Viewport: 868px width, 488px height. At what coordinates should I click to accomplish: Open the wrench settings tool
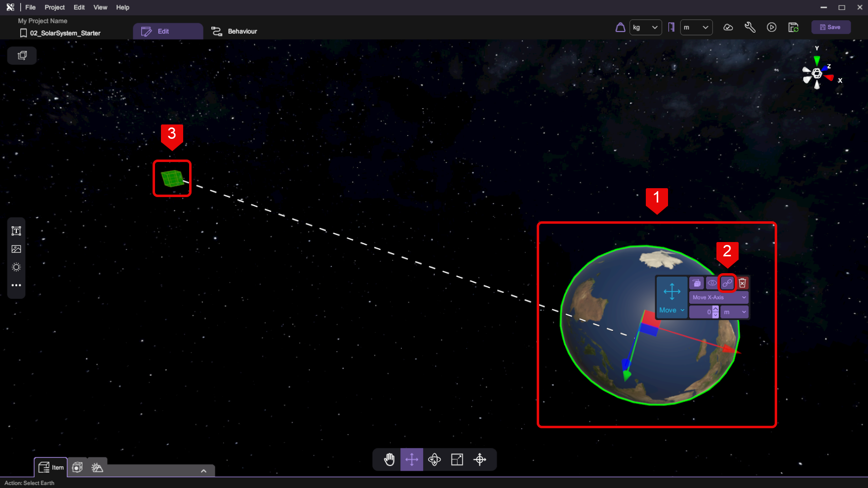[x=750, y=27]
